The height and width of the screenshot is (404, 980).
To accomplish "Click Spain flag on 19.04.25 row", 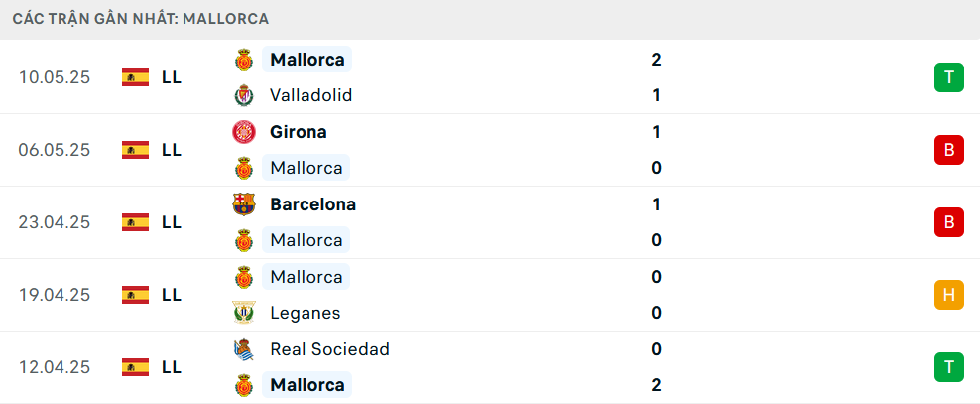I will click(136, 295).
